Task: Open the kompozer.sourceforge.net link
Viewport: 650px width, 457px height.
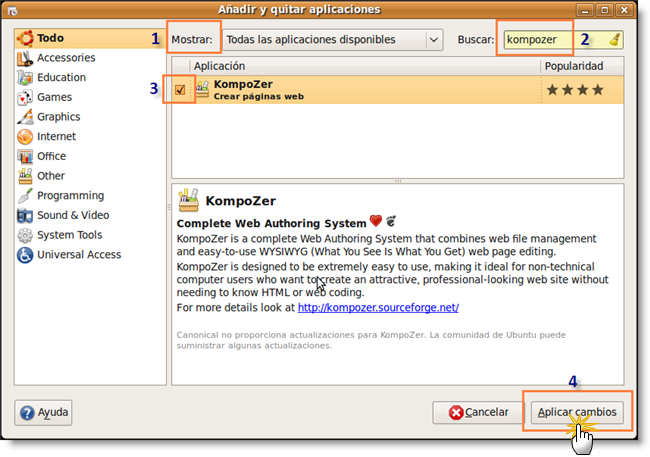Action: [378, 308]
